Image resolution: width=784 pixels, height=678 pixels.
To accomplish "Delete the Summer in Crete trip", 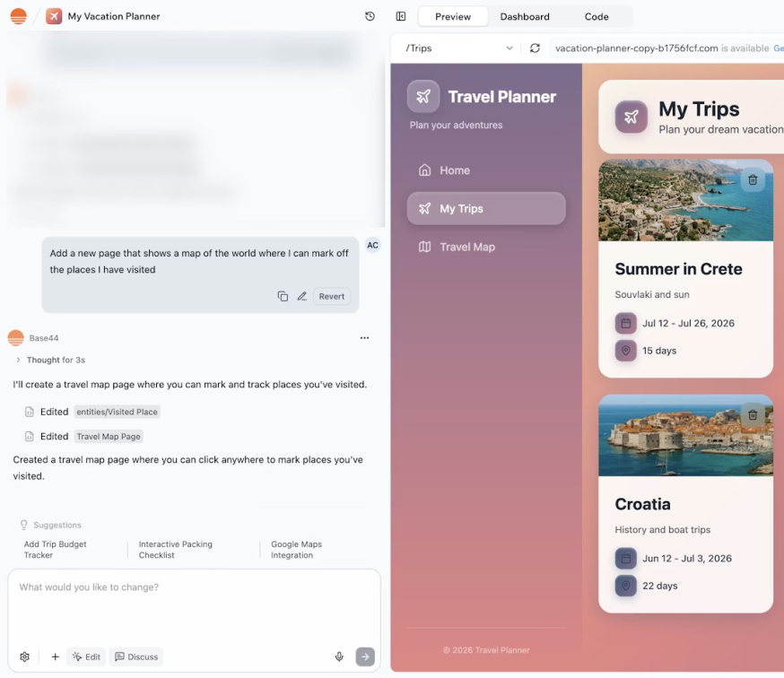I will tap(753, 179).
